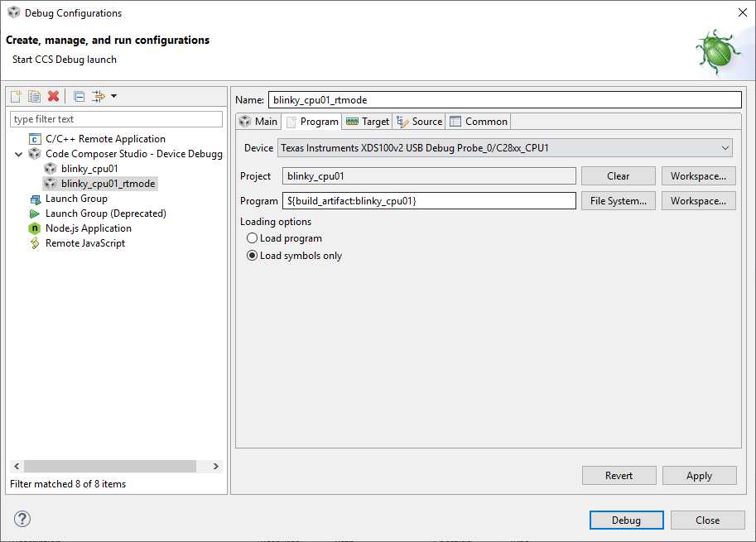Open the filter toolbar dropdown arrow

click(x=113, y=96)
